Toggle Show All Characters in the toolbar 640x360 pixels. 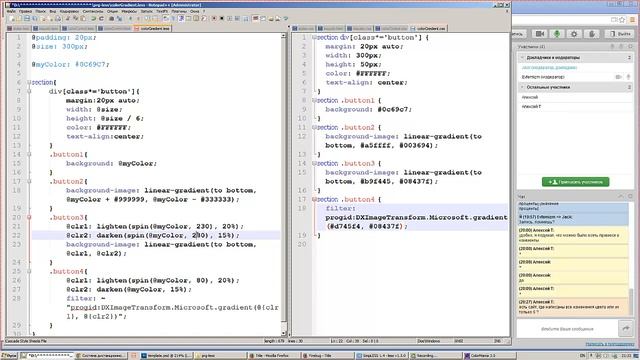pos(173,18)
